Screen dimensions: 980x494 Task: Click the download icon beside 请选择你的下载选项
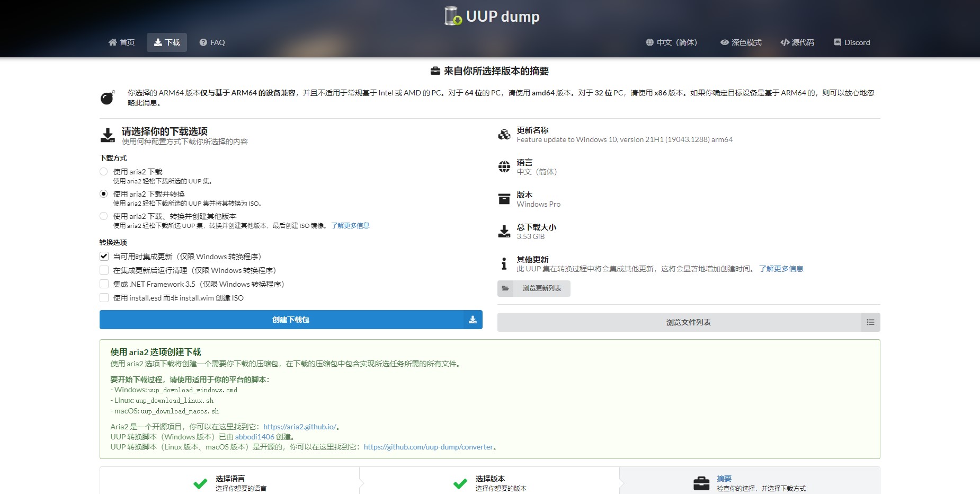[108, 135]
